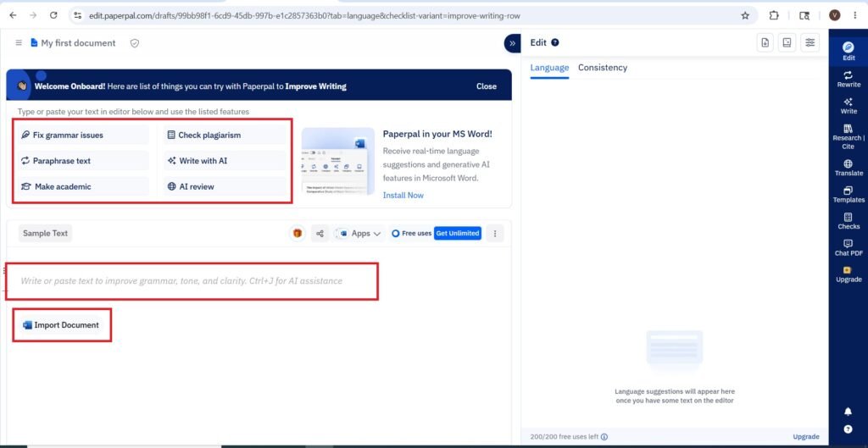The width and height of the screenshot is (868, 448).
Task: Open the hamburger menu beside document title
Action: click(x=19, y=42)
